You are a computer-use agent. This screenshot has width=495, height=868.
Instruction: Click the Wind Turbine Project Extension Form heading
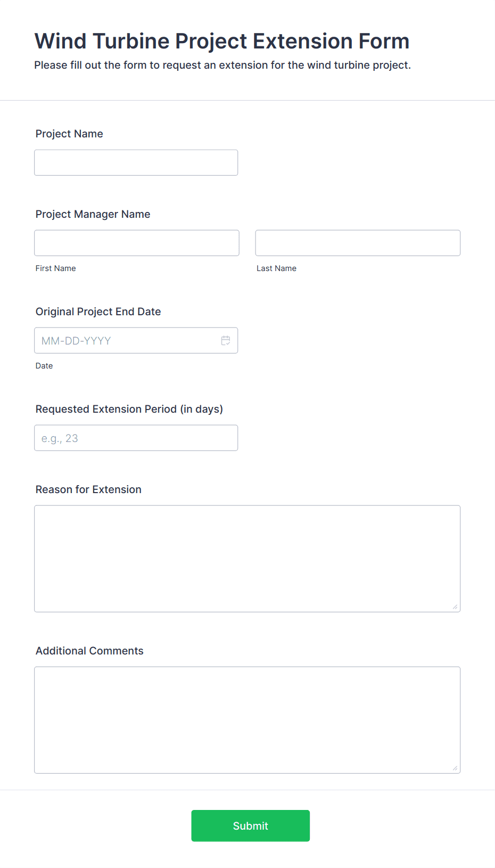click(x=222, y=41)
